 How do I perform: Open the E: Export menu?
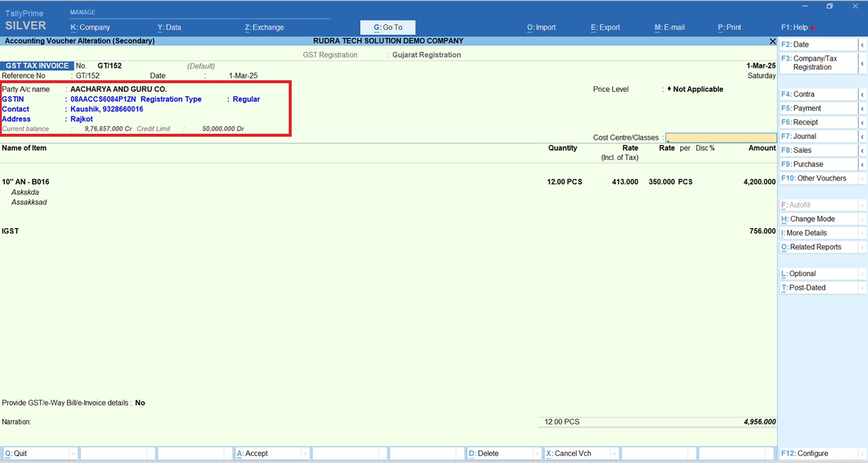click(x=605, y=27)
